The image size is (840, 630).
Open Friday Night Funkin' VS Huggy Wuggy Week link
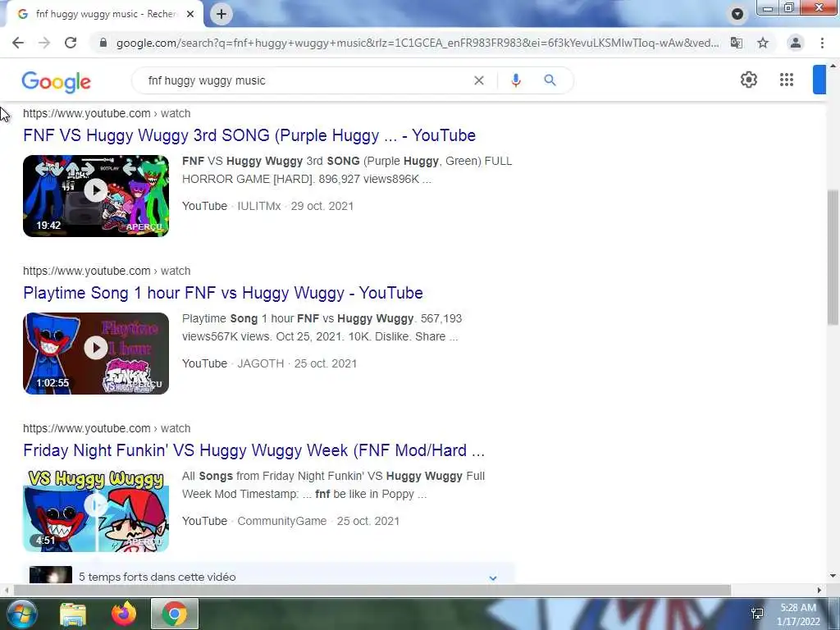pyautogui.click(x=254, y=450)
